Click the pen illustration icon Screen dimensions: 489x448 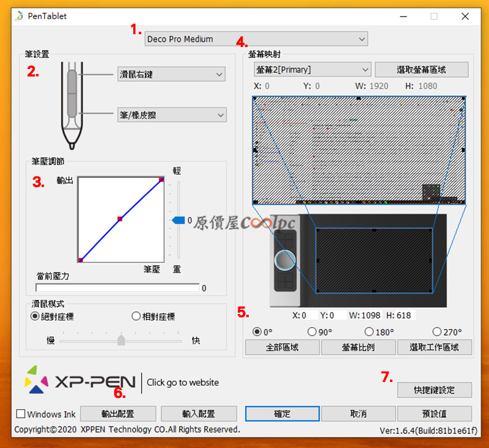(x=72, y=105)
